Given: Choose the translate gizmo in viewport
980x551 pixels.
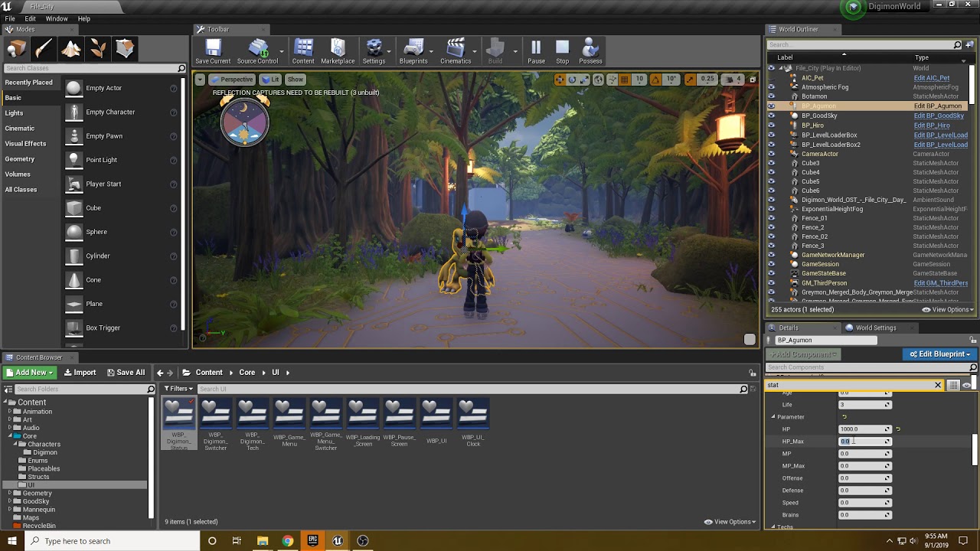Looking at the screenshot, I should [560, 80].
